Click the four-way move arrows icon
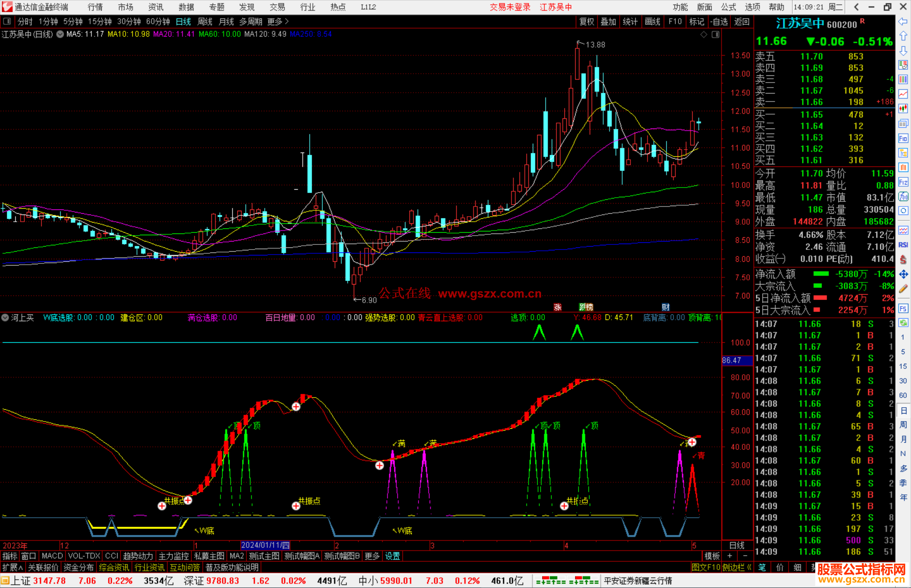The image size is (911, 588). 903,274
